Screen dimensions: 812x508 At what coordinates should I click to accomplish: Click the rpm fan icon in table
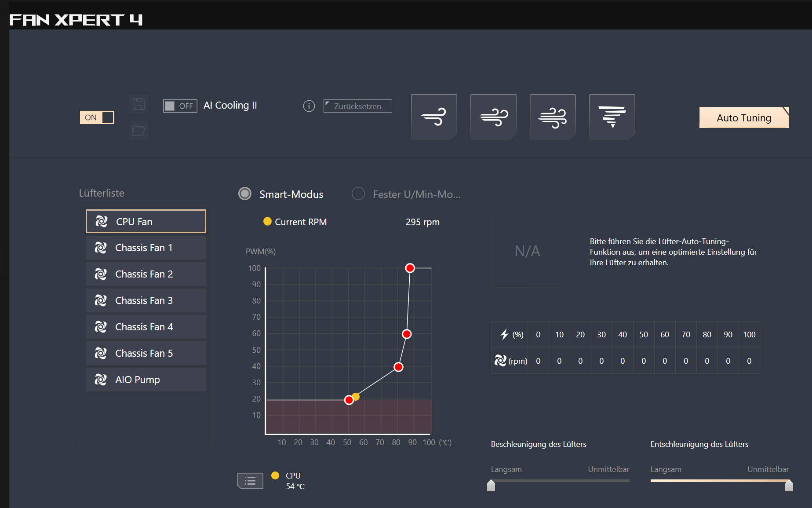click(x=500, y=361)
